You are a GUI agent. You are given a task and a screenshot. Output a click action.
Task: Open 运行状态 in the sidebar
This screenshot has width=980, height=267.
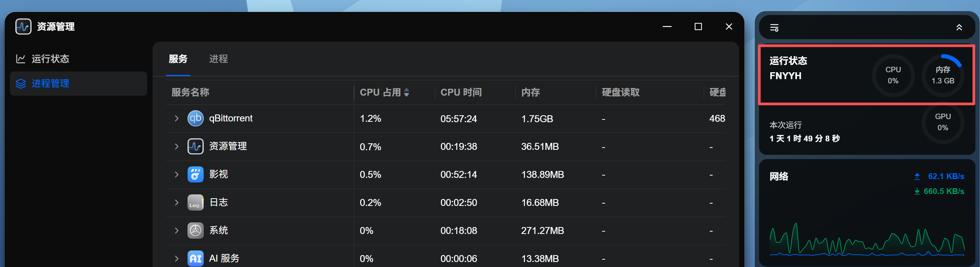78,59
